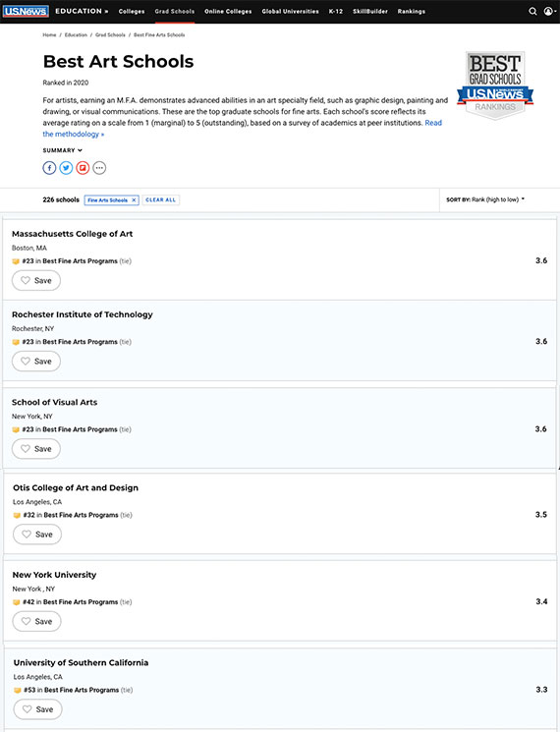
Task: Share page on Facebook
Action: point(49,168)
